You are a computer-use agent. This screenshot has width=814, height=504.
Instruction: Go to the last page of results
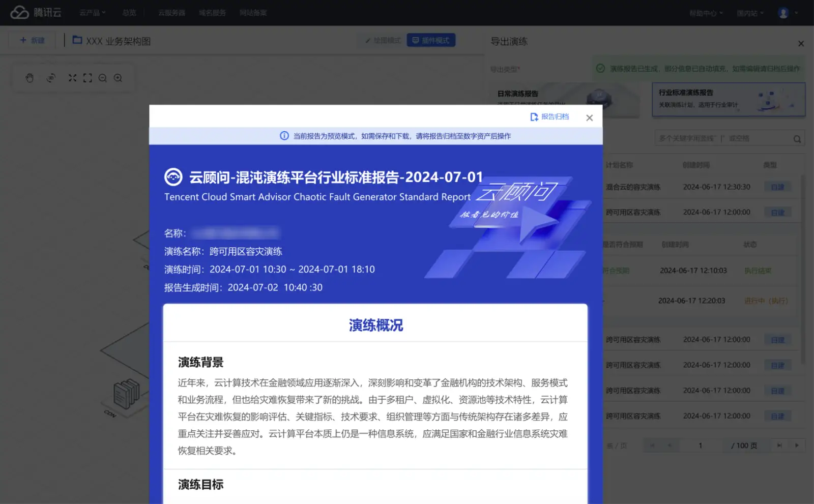(x=779, y=446)
